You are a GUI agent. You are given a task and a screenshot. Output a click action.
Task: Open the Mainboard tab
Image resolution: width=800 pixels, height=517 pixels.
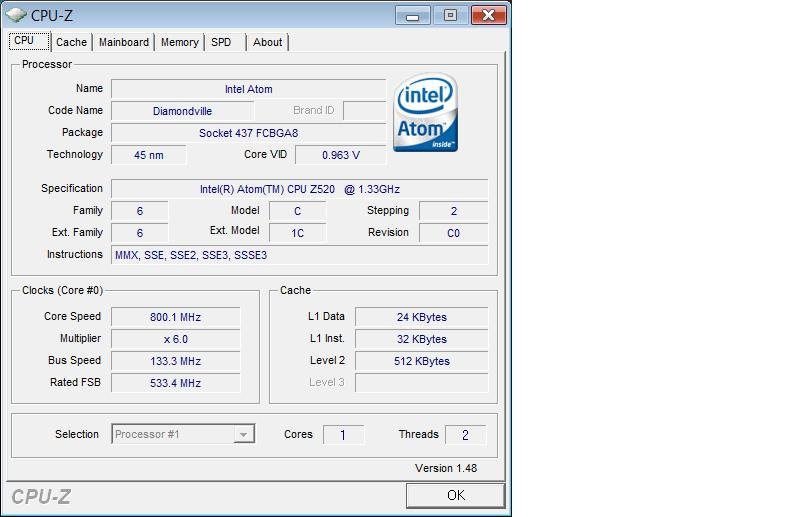coord(124,42)
